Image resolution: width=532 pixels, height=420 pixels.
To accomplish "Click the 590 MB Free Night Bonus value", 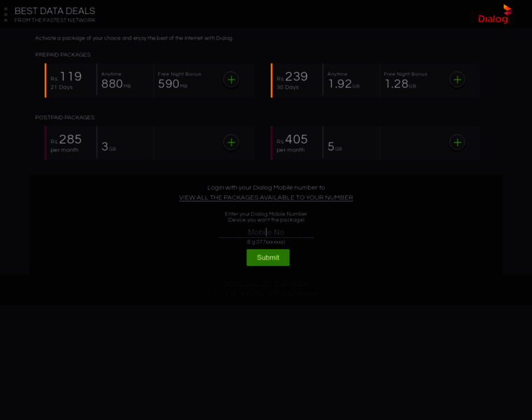I will coord(173,84).
